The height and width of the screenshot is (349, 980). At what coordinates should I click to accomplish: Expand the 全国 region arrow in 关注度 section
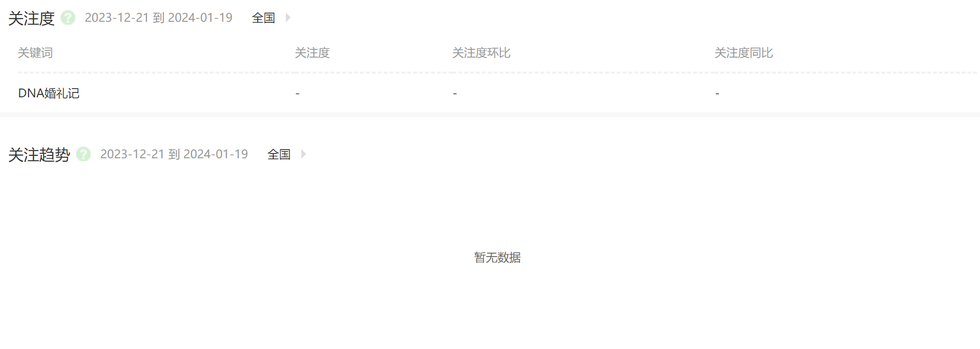(x=288, y=18)
